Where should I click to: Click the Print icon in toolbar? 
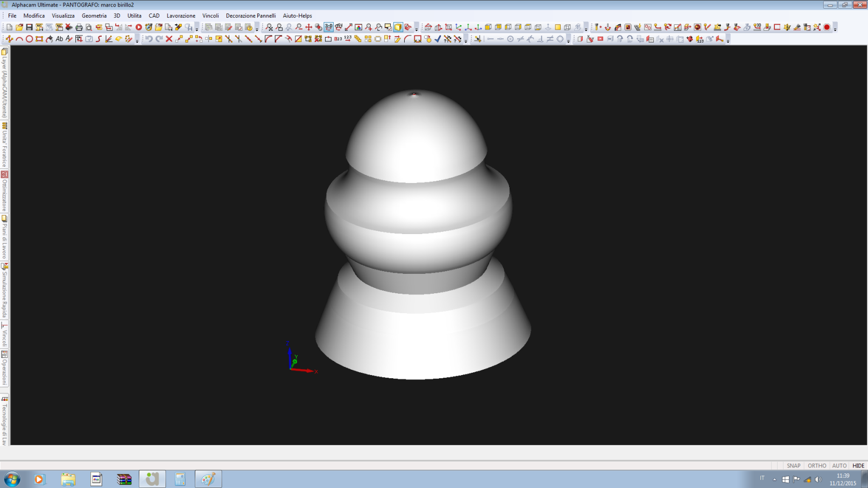point(79,27)
